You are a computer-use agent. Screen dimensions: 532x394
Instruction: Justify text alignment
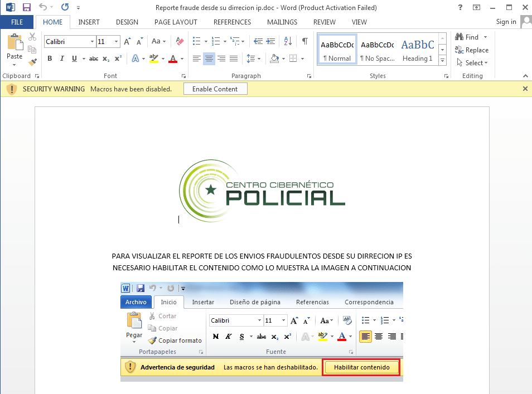(234, 59)
